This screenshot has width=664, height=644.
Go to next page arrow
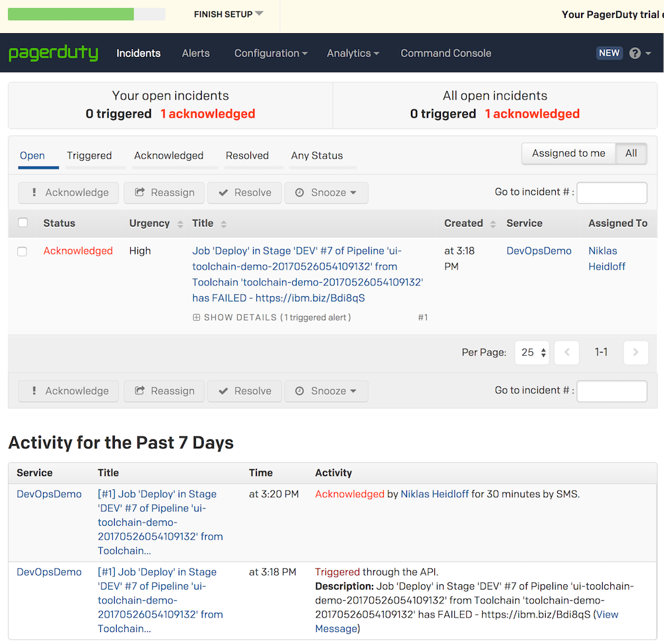point(635,353)
